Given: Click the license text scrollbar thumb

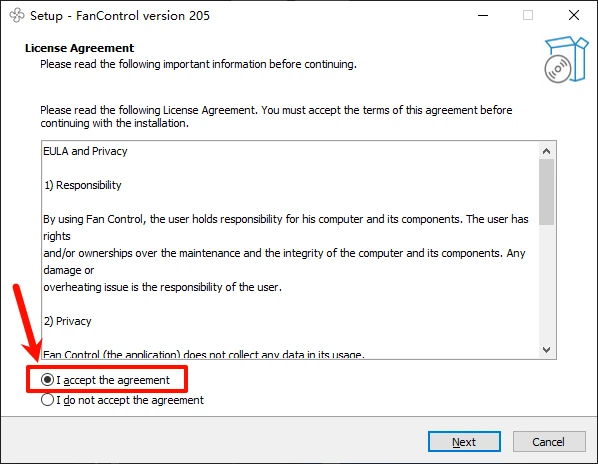Looking at the screenshot, I should point(547,192).
